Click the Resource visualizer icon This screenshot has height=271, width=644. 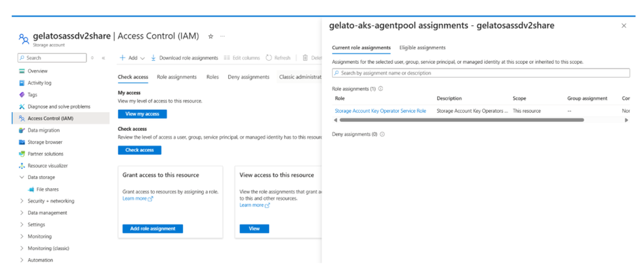pos(22,166)
